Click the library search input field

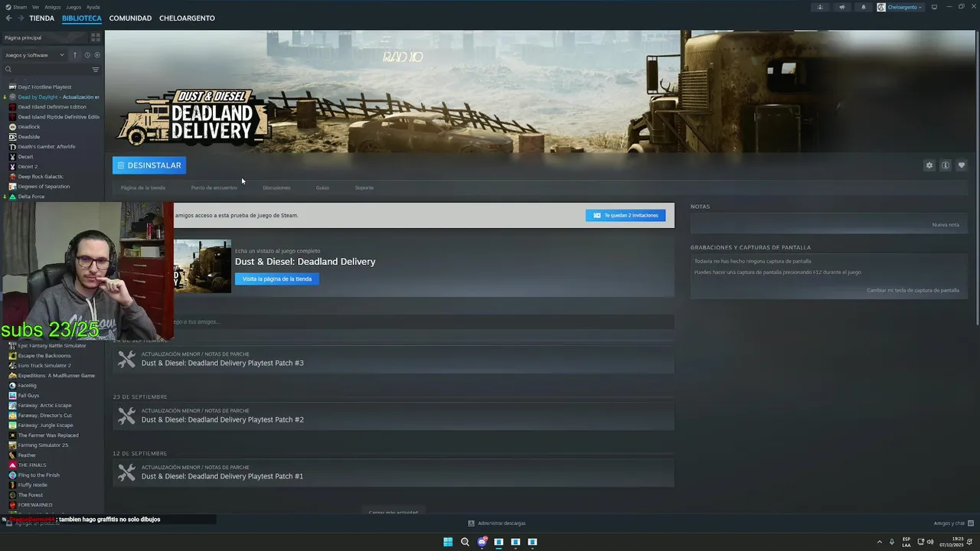coord(51,70)
